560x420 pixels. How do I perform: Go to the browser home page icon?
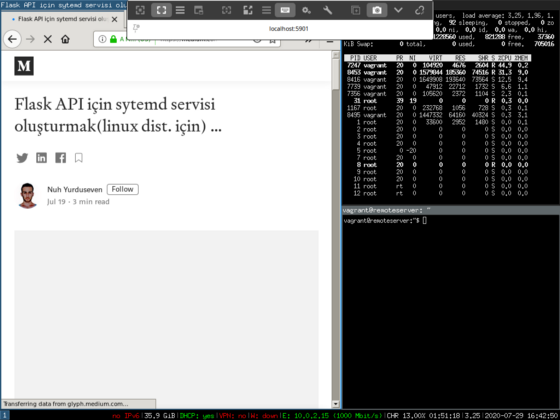pos(65,39)
